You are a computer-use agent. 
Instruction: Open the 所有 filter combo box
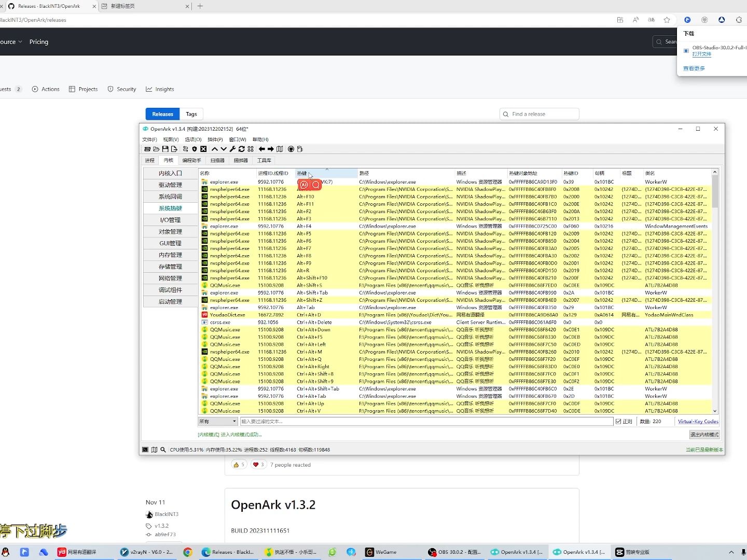click(x=218, y=422)
